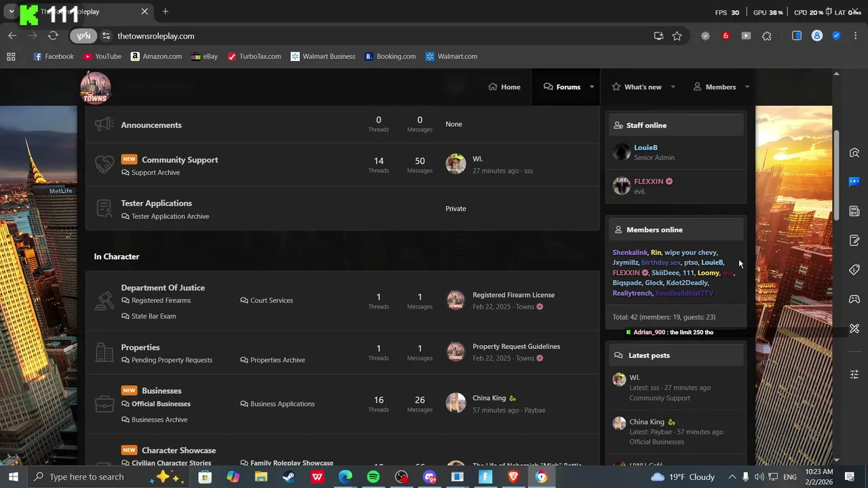Open Spotify from the taskbar

click(373, 477)
